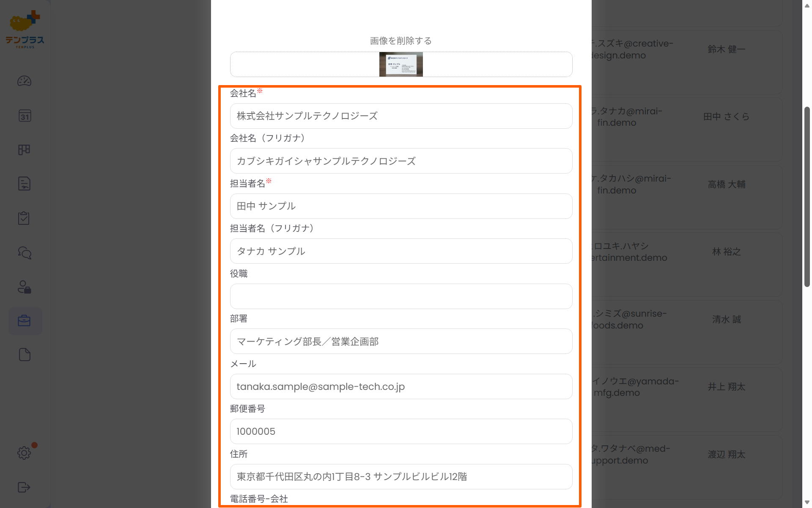
Task: Click the 電話番号-会社 label
Action: point(259,499)
